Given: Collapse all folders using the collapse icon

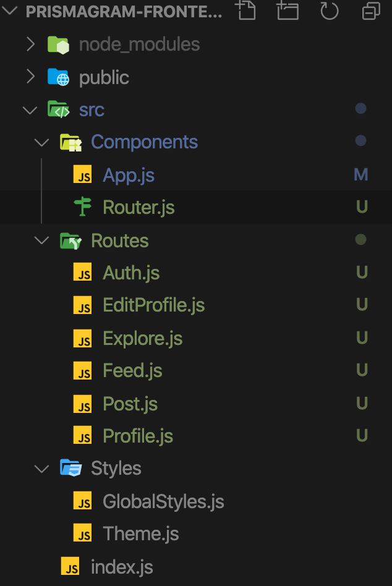Looking at the screenshot, I should (371, 11).
